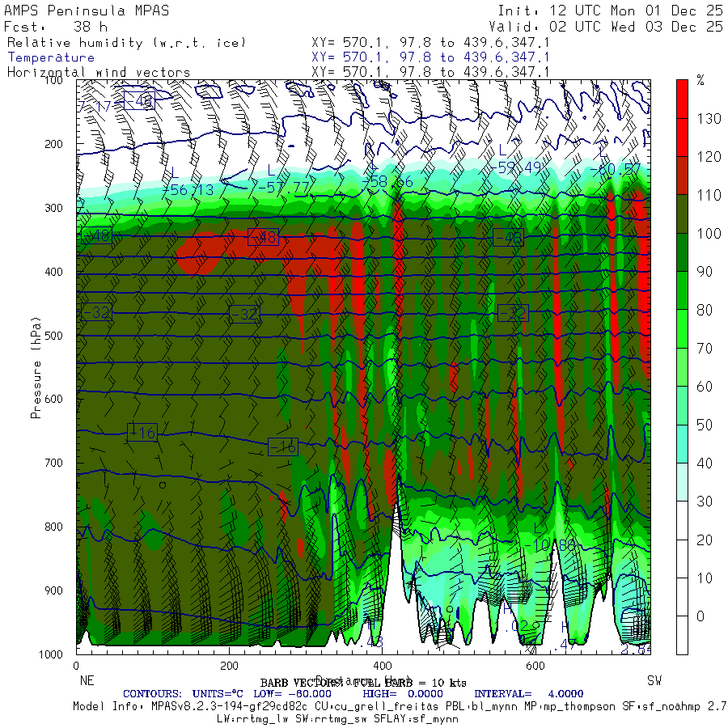This screenshot has width=728, height=728.
Task: Click the pale cyan swatch between 30 and 40
Action: click(x=682, y=482)
